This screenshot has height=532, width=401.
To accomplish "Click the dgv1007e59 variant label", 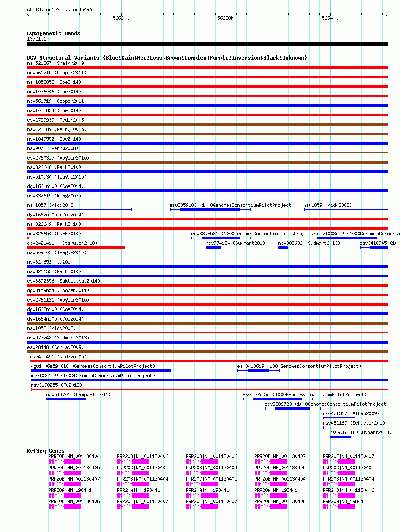I will point(93,376).
